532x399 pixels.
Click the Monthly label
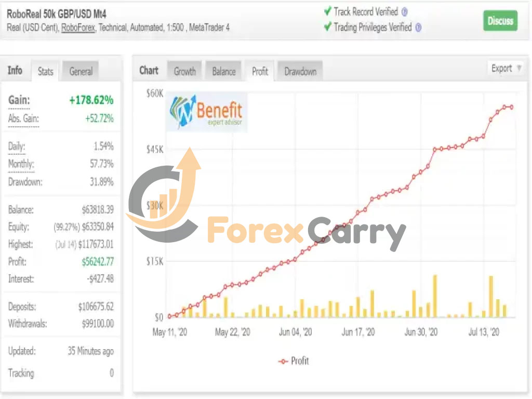coord(21,164)
